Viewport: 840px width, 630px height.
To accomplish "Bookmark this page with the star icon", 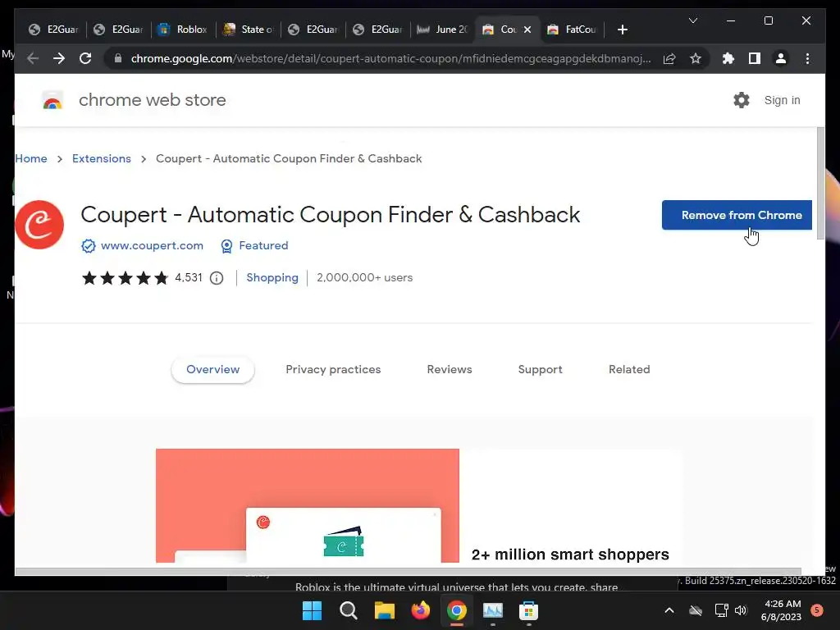I will 696,58.
